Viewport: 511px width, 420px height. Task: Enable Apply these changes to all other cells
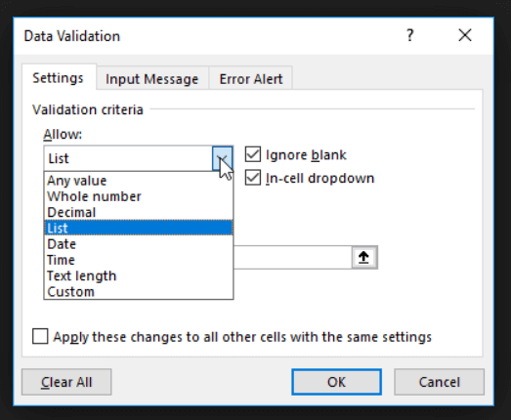40,336
